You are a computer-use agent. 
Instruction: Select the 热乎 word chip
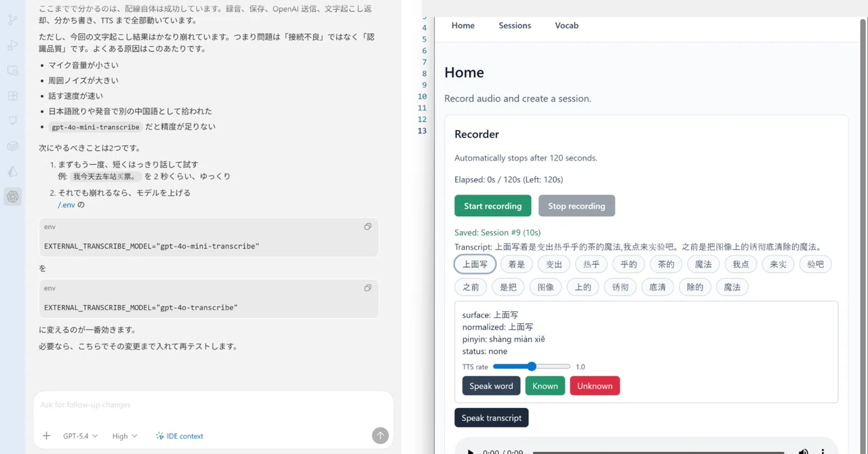(591, 264)
